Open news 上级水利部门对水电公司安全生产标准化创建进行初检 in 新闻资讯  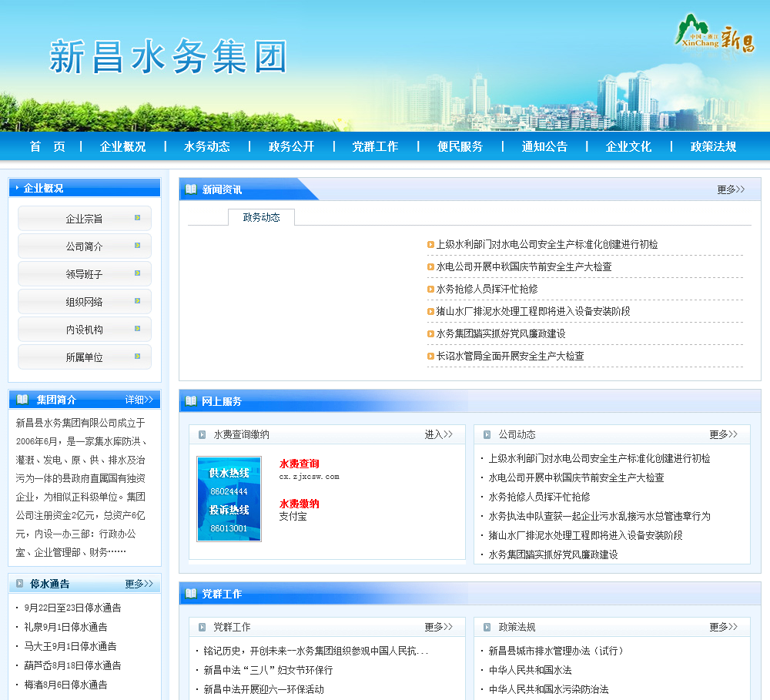pos(547,245)
